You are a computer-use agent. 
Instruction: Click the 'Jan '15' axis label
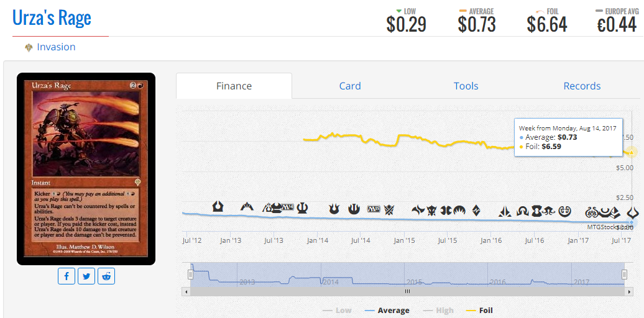point(405,240)
